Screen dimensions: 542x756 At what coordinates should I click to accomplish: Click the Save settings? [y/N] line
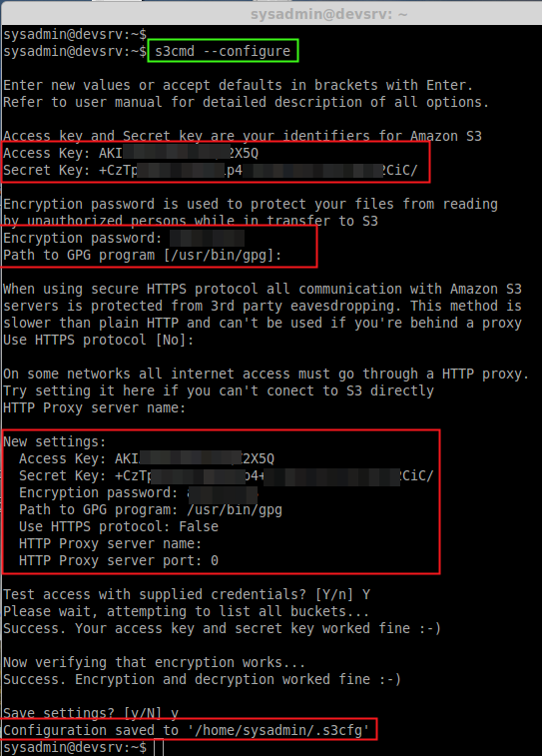91,713
